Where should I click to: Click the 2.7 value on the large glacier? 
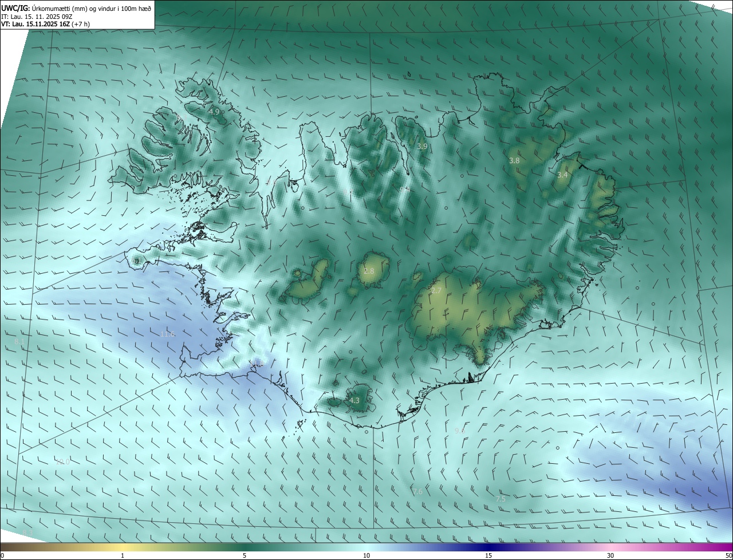[x=436, y=291]
